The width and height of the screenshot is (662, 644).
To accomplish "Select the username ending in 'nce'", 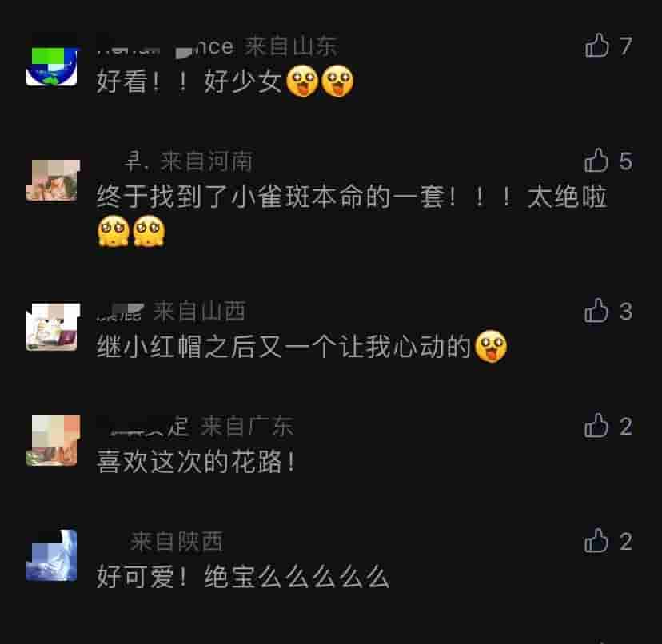I will pyautogui.click(x=165, y=47).
